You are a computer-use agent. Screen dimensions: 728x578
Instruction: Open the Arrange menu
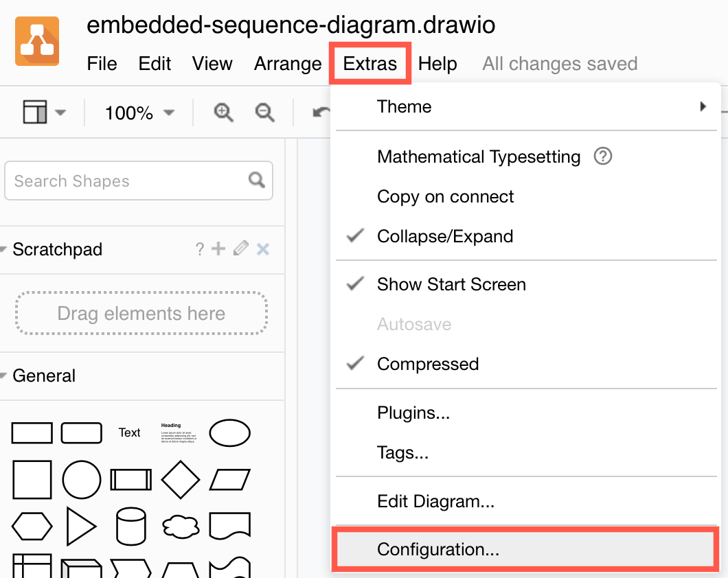[288, 63]
